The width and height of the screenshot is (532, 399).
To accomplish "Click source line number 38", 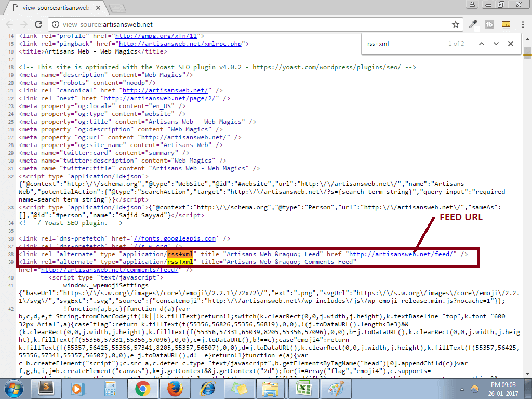I will (x=10, y=255).
